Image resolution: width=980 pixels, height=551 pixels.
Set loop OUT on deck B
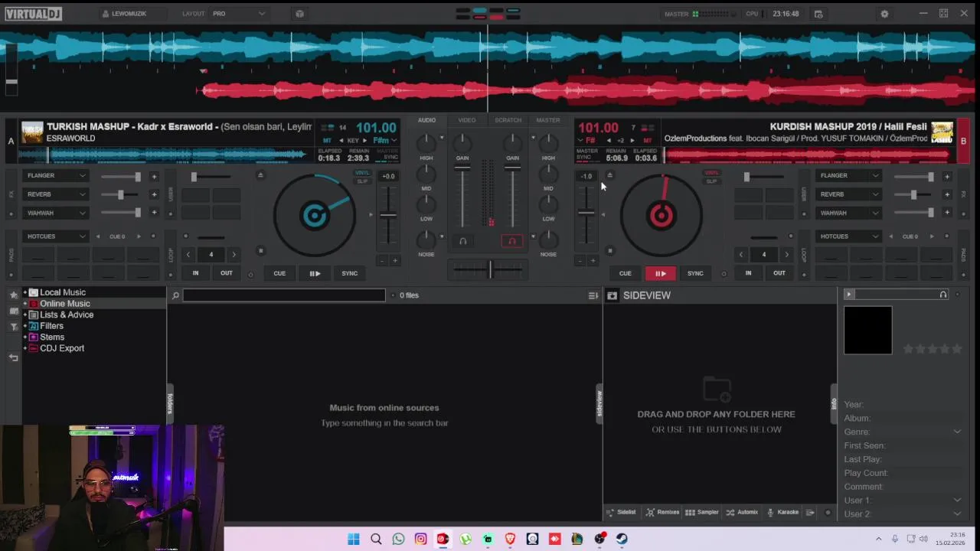(779, 273)
